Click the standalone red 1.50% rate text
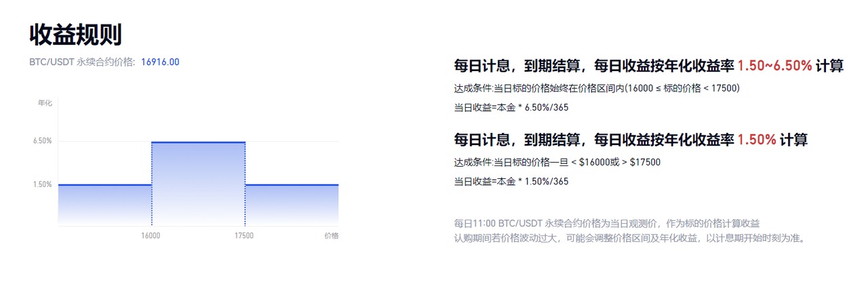Image resolution: width=868 pixels, height=282 pixels. pyautogui.click(x=756, y=140)
